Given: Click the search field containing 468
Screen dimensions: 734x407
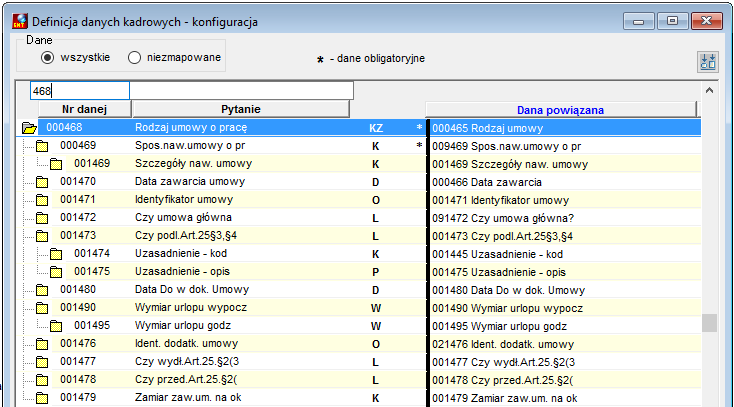Looking at the screenshot, I should [80, 90].
